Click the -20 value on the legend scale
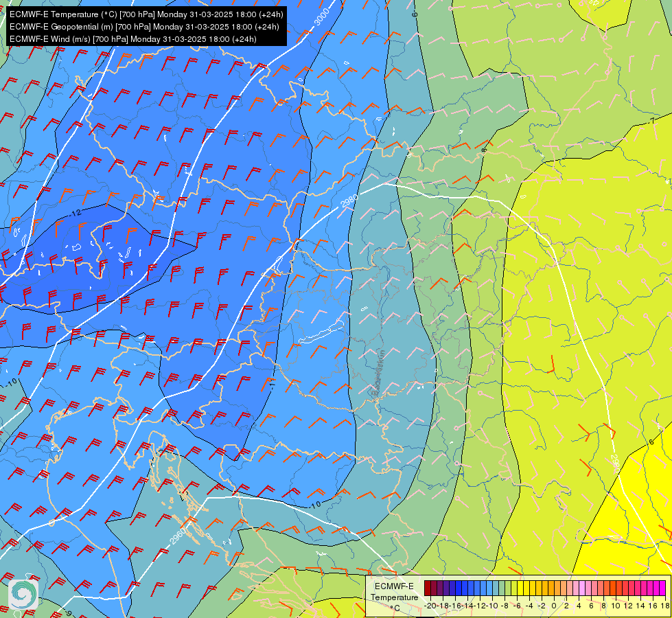Viewport: 672px width, 618px height. tap(430, 606)
